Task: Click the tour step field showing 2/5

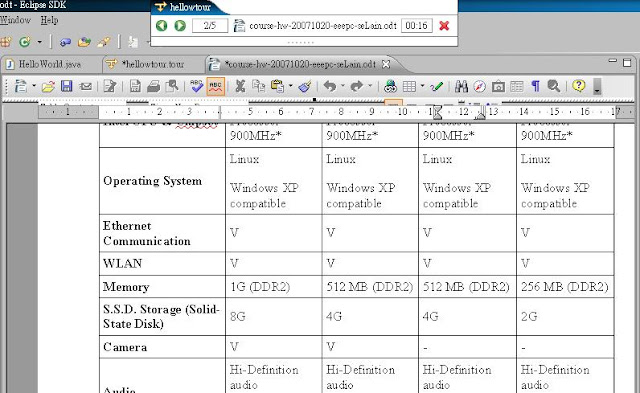Action: (x=210, y=25)
